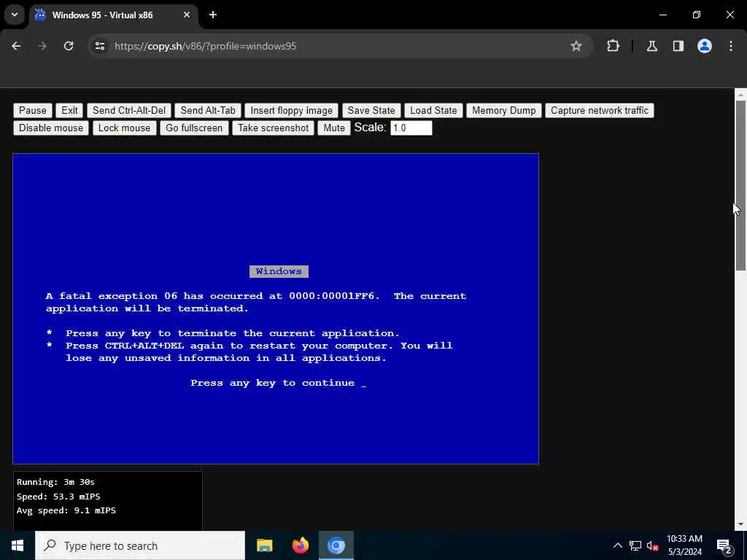Viewport: 747px width, 560px height.
Task: Click the Running: 3m 30s status text
Action: [55, 482]
